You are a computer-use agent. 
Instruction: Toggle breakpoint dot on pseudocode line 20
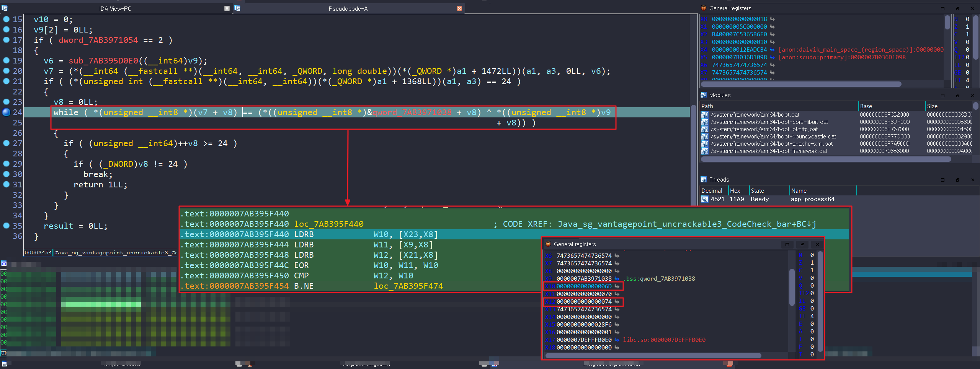pos(6,71)
